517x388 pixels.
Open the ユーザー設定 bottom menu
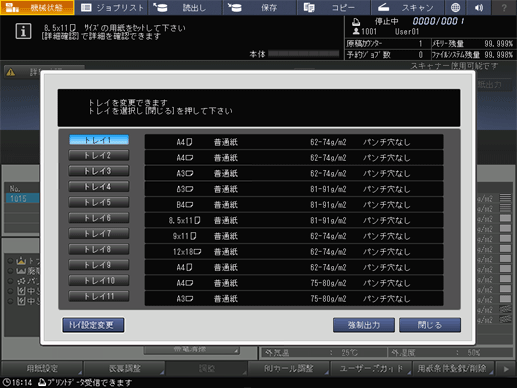(x=371, y=369)
